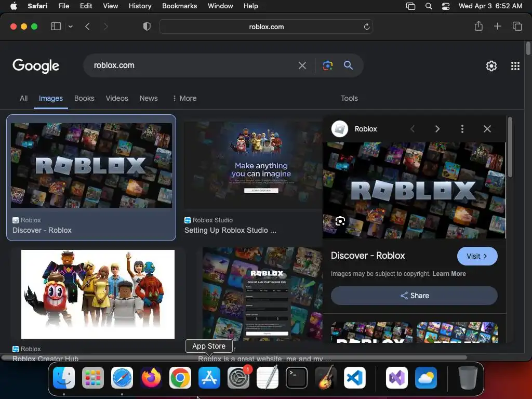Click the Roblox source icon in preview panel
The height and width of the screenshot is (399, 532).
[x=340, y=129]
